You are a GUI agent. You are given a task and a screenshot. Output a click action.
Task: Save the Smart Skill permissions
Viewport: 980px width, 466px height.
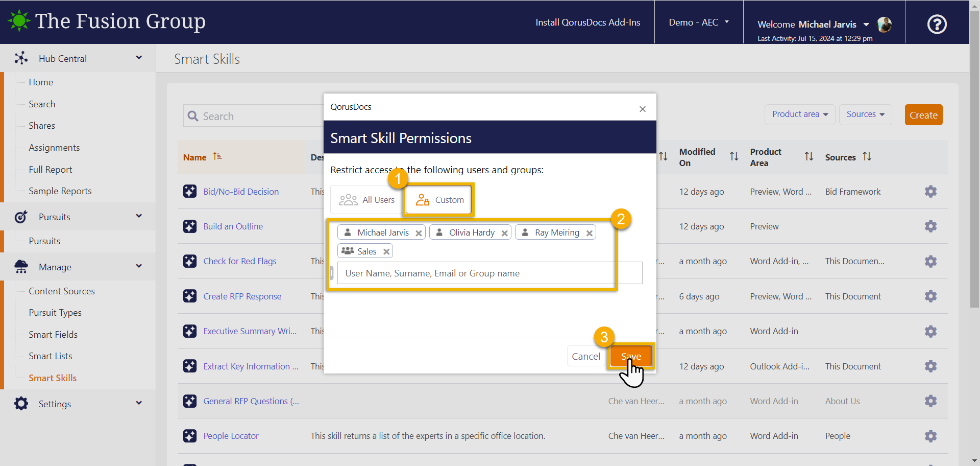point(631,356)
